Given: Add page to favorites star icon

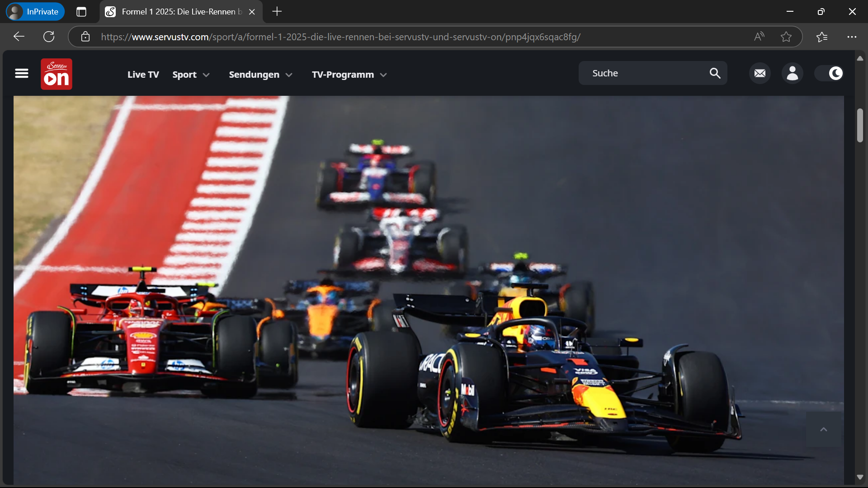Looking at the screenshot, I should [x=786, y=37].
